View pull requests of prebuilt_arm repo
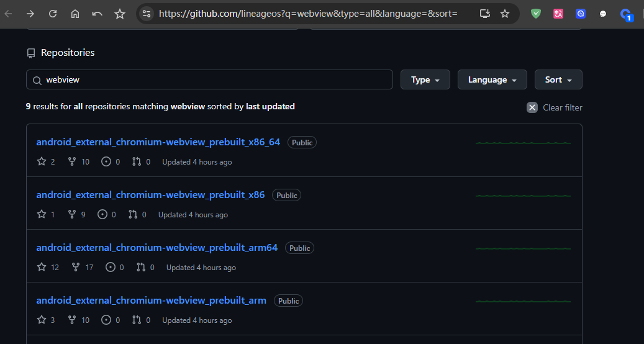644x344 pixels. (x=141, y=320)
